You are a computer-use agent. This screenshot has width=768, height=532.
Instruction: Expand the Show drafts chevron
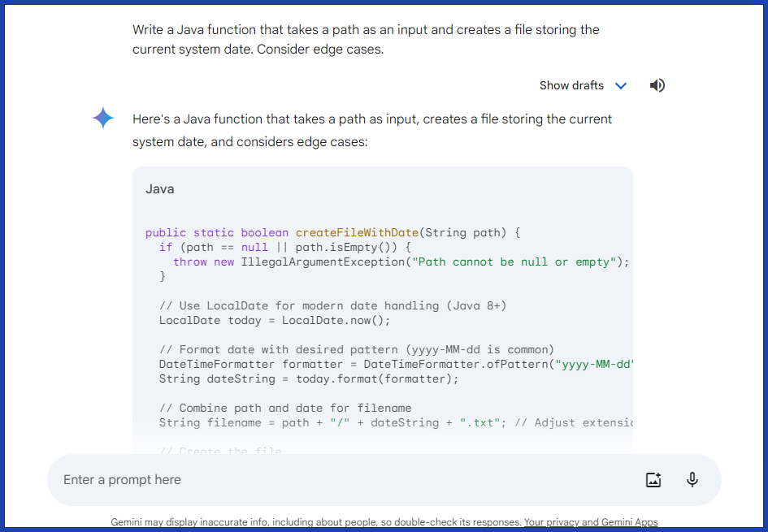621,85
